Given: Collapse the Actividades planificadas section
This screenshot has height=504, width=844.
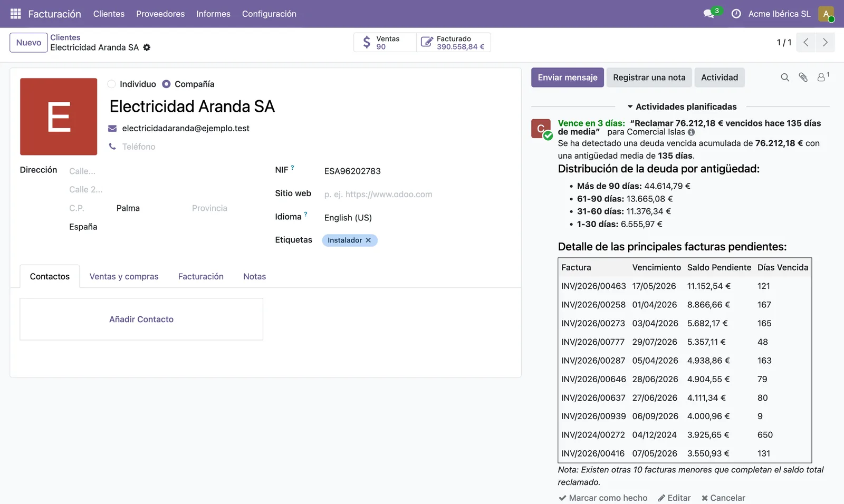Looking at the screenshot, I should tap(682, 106).
